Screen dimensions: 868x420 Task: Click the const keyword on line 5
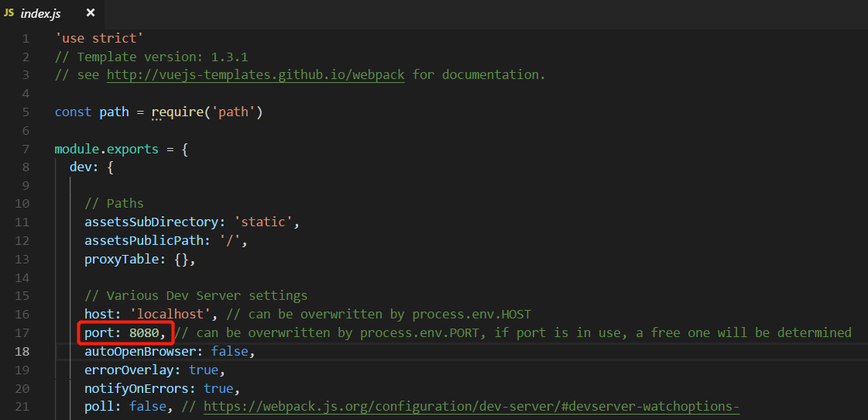[73, 112]
